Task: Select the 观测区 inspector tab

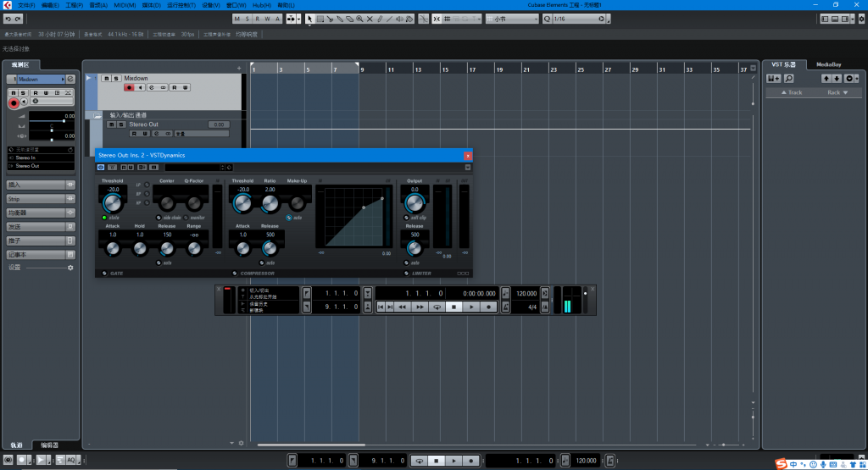Action: pyautogui.click(x=20, y=64)
